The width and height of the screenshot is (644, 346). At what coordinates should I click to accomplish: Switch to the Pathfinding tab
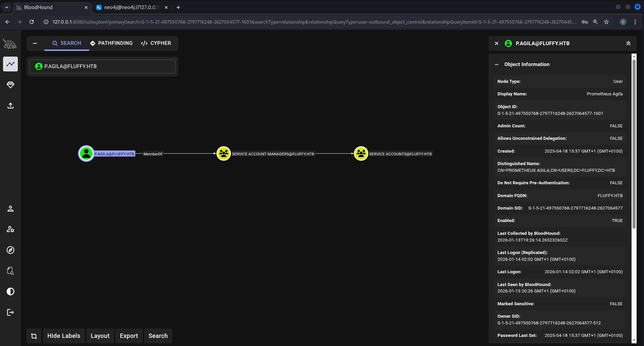(111, 43)
